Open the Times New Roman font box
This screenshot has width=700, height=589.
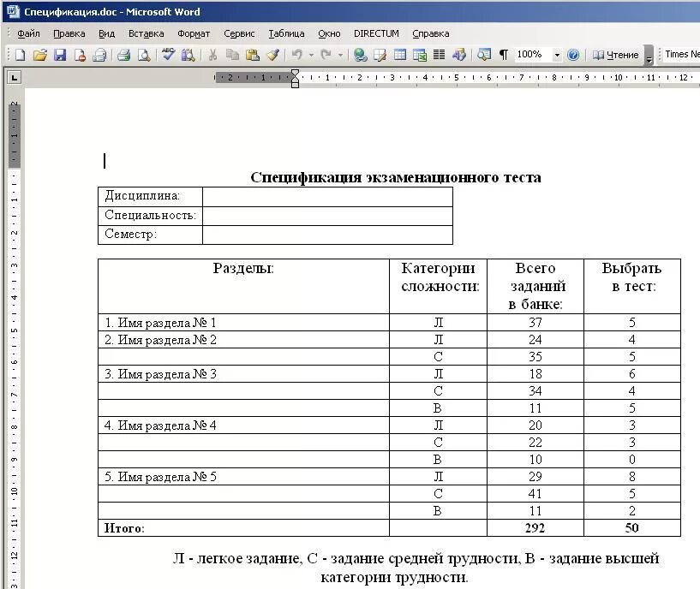pos(681,55)
